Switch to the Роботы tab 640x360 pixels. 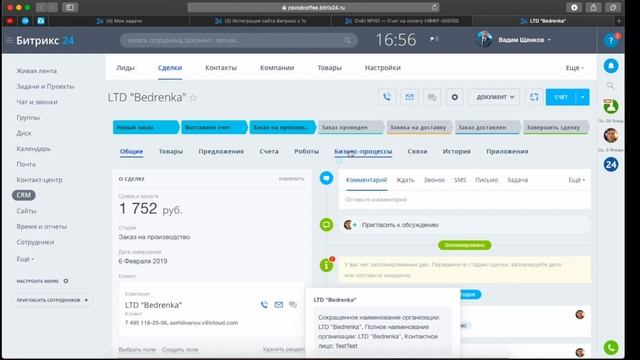(306, 151)
